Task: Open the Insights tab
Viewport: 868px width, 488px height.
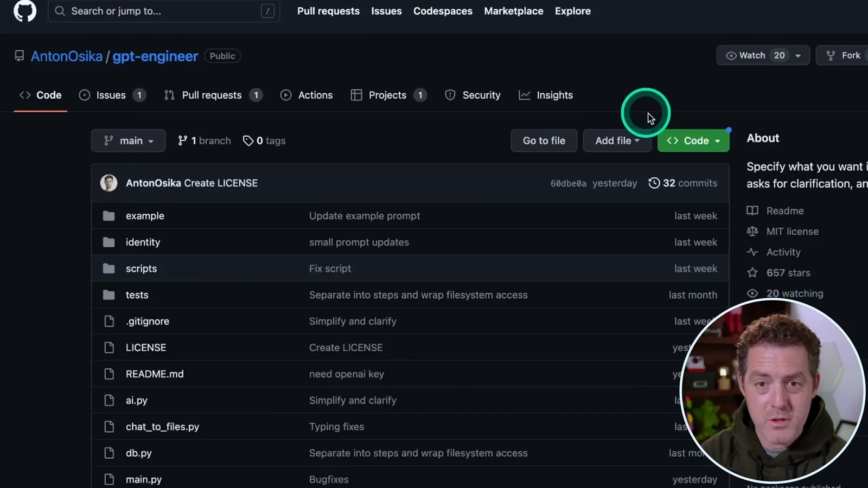Action: 546,95
